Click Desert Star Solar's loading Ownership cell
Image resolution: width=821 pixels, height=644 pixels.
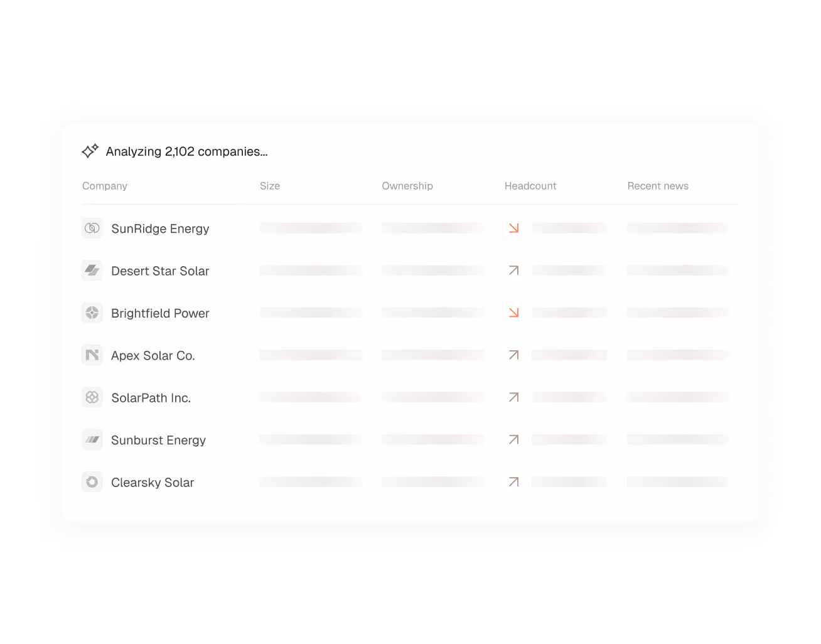[x=433, y=271]
